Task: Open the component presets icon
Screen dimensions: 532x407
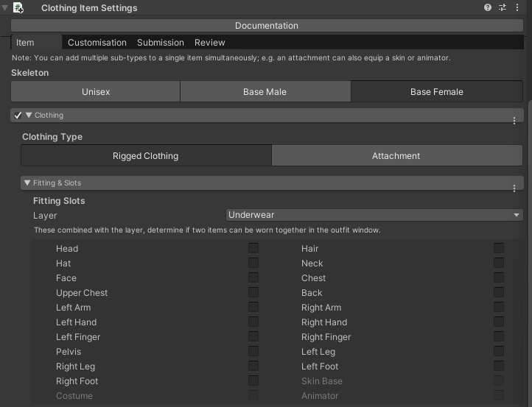Action: click(x=503, y=7)
